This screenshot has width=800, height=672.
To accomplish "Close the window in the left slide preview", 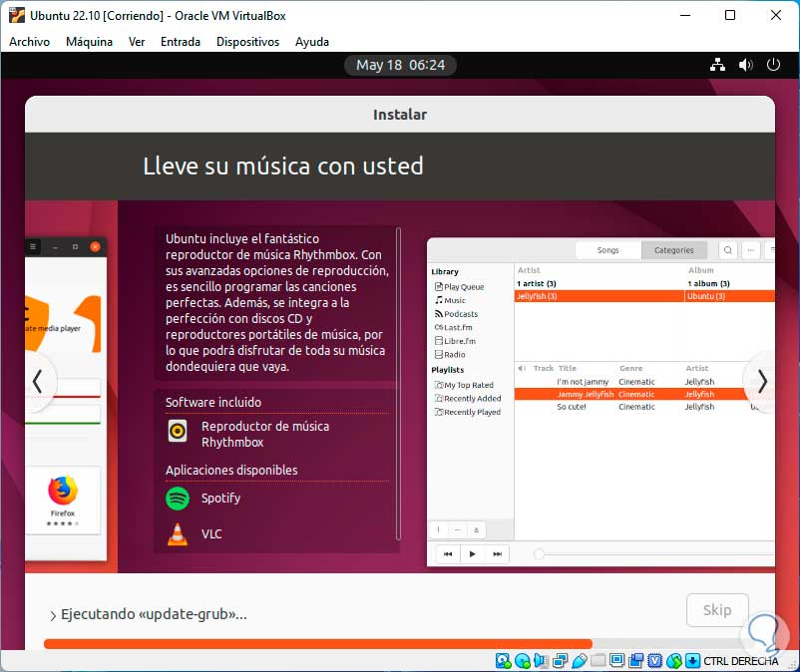I will coord(95,247).
